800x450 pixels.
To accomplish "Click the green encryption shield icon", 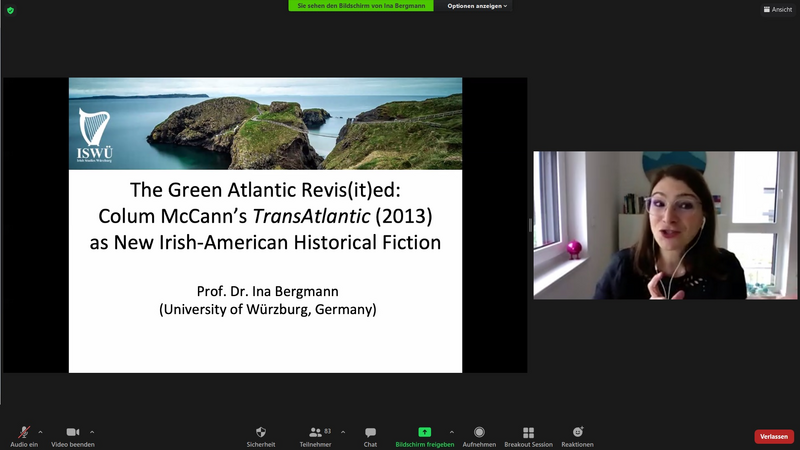I will (x=10, y=9).
